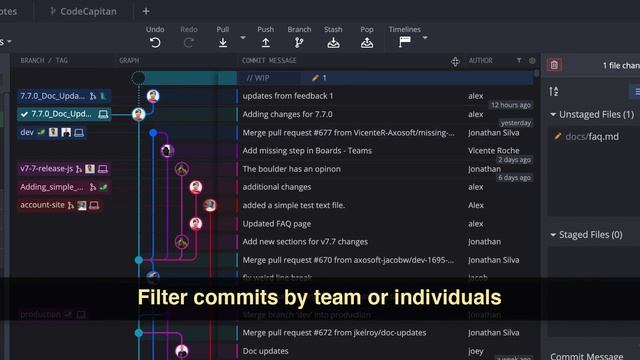Image resolution: width=640 pixels, height=360 pixels.
Task: Select the 7.7.0_Doc_Upda remote branch label
Action: pyautogui.click(x=64, y=96)
